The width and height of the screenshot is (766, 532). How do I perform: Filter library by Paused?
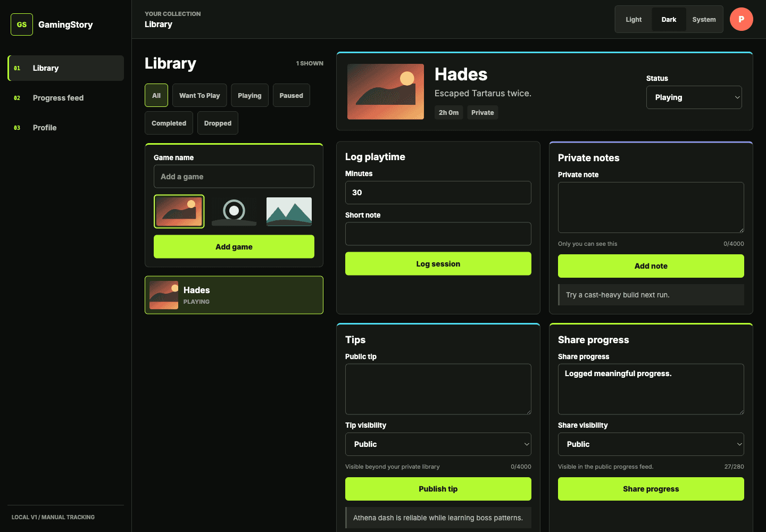[292, 96]
